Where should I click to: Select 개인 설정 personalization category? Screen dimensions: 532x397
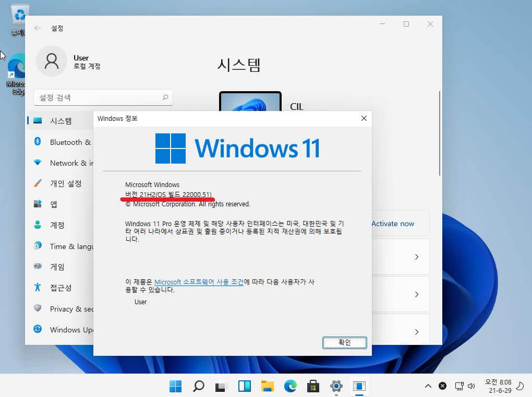tap(62, 184)
